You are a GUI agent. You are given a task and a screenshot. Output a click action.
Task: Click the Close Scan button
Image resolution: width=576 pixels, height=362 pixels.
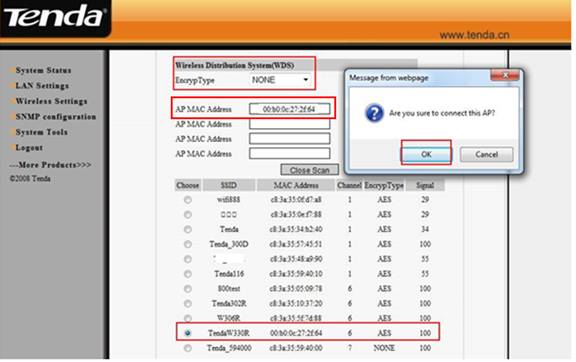(x=310, y=170)
